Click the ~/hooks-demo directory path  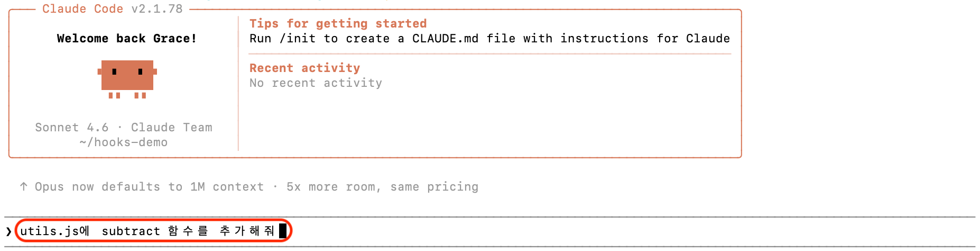124,142
